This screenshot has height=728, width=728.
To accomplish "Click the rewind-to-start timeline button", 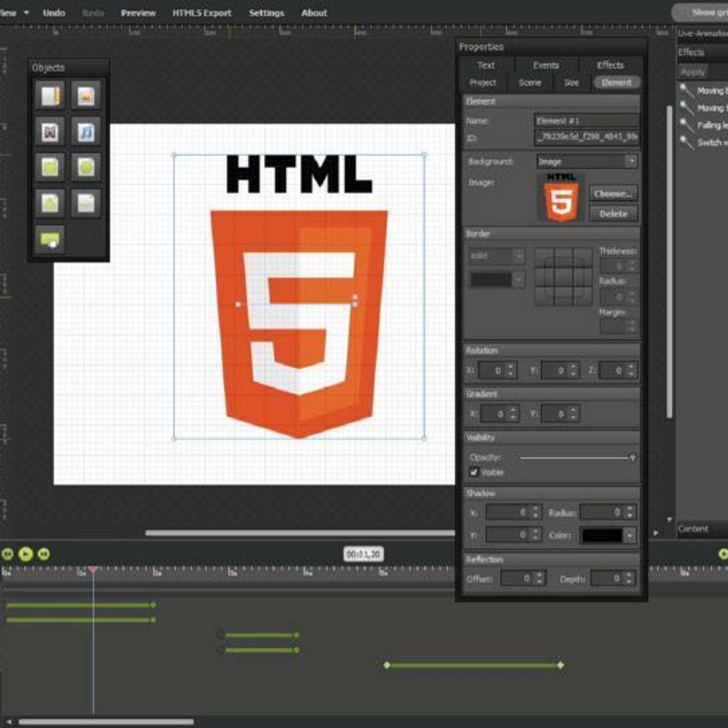I will point(7,554).
